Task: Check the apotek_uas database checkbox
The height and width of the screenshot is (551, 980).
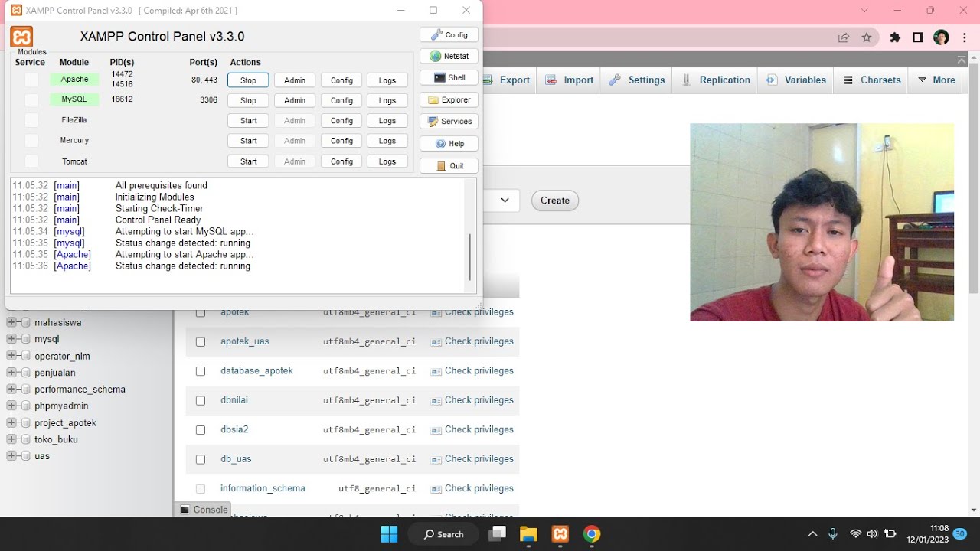Action: 201,342
